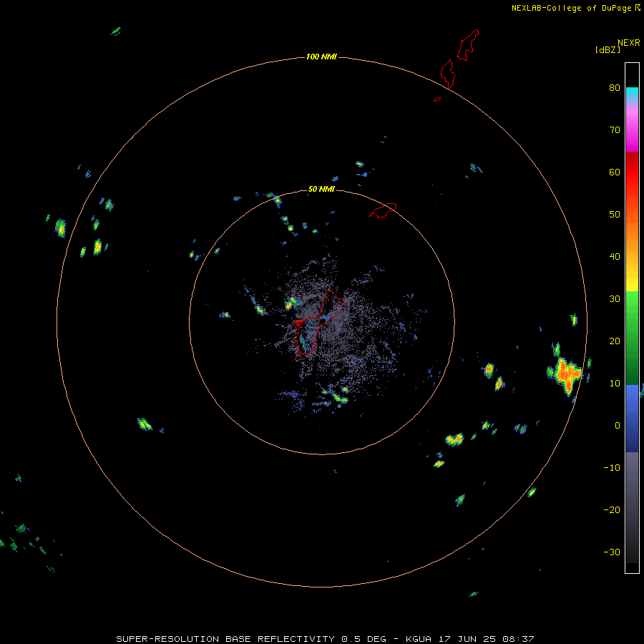Click the 100 NMI range ring label

point(321,57)
